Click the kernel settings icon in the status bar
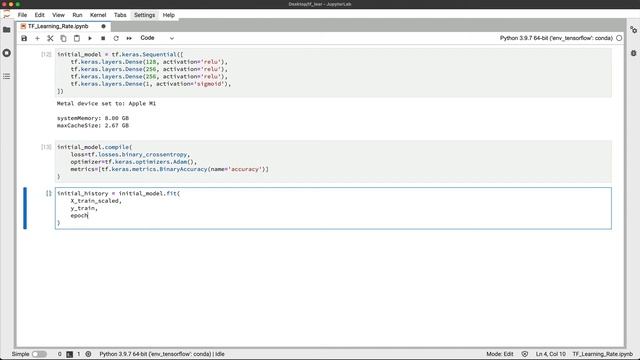This screenshot has height=360, width=640. pos(88,354)
